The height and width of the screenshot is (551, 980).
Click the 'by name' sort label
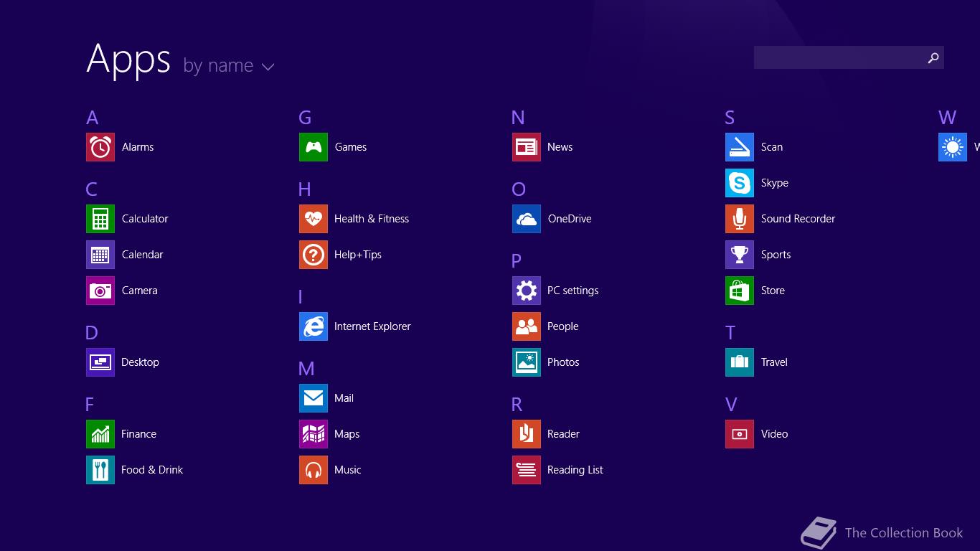point(218,65)
